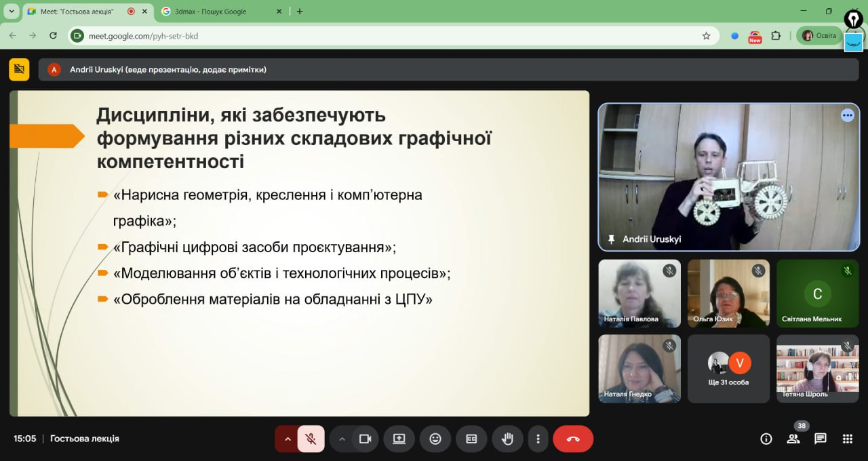The width and height of the screenshot is (868, 461).
Task: Open meeting details info icon
Action: click(x=766, y=439)
